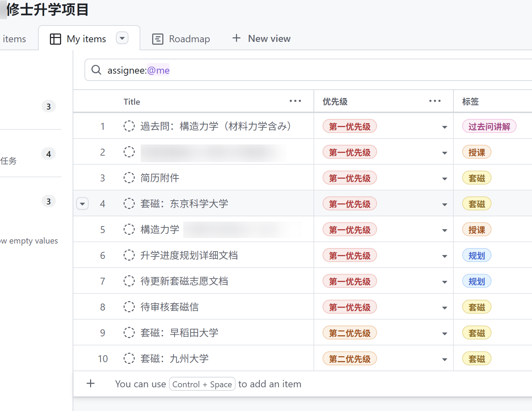
Task: Click draft status icon for 過去問：構造力学 row
Action: point(129,126)
